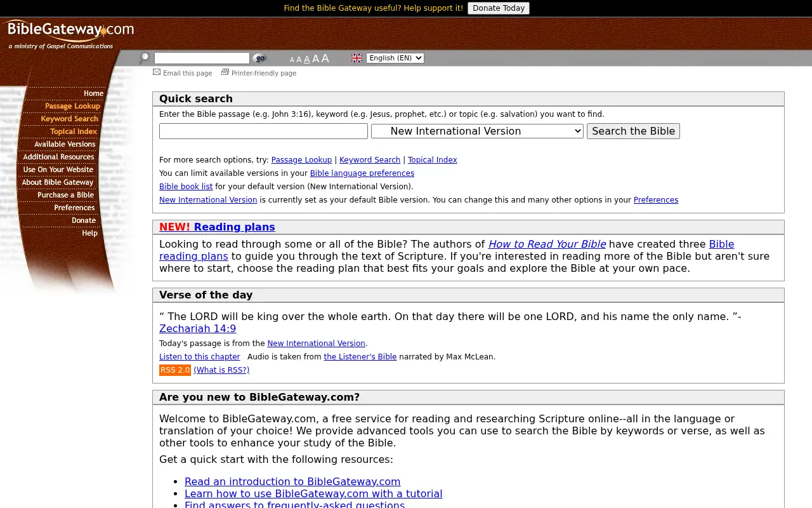Select the largest font size 'A'
Screen dimensions: 812x508
pos(325,58)
